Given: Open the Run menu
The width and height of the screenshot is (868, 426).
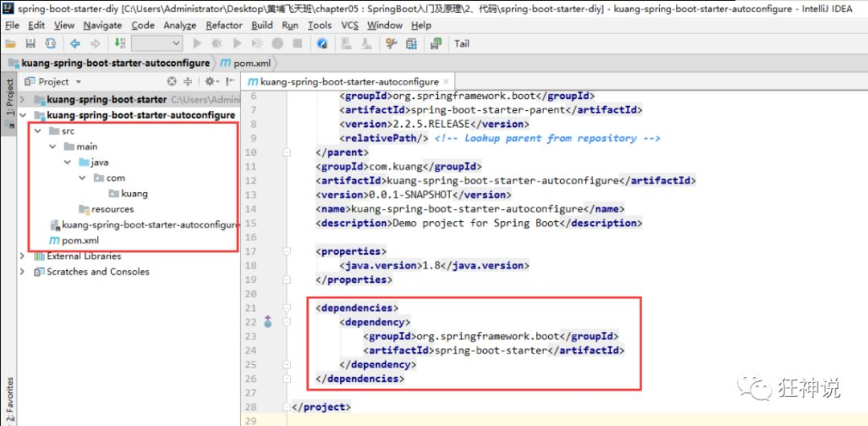Looking at the screenshot, I should pyautogui.click(x=290, y=26).
